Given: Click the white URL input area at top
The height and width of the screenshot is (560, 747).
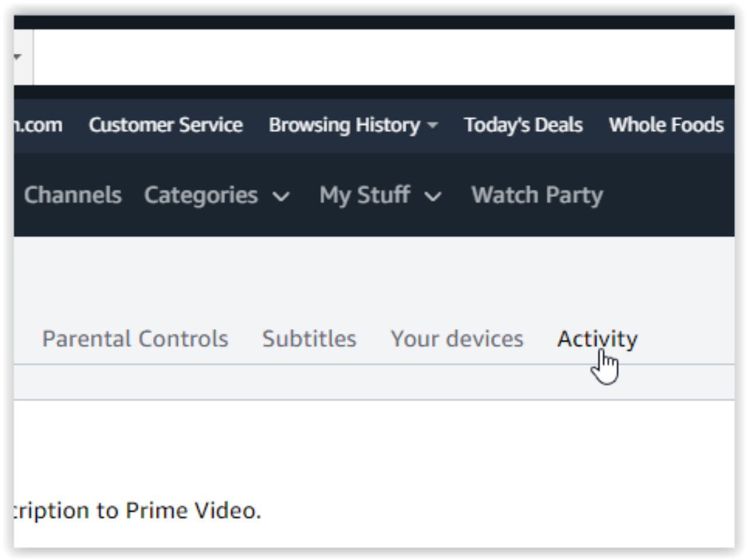Looking at the screenshot, I should click(379, 57).
